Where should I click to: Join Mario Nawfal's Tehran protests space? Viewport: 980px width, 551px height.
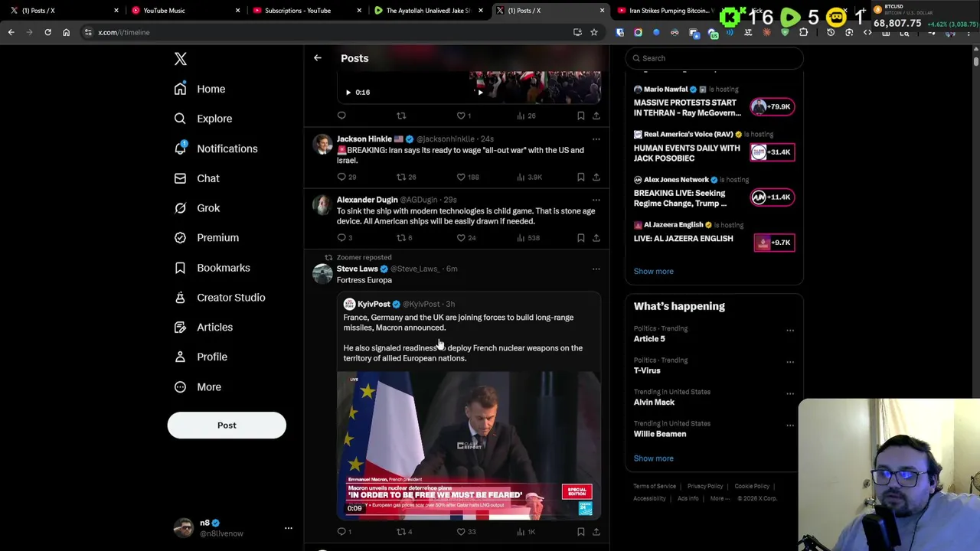coord(773,106)
